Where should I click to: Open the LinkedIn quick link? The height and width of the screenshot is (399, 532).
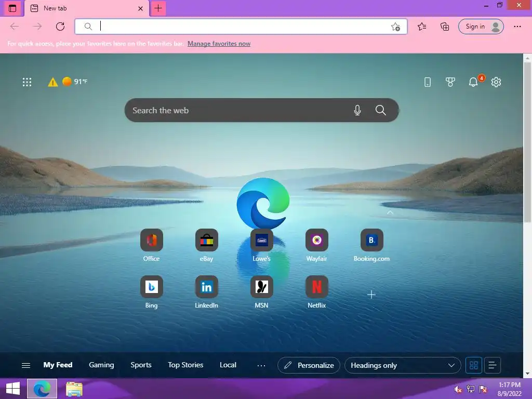[x=206, y=292]
